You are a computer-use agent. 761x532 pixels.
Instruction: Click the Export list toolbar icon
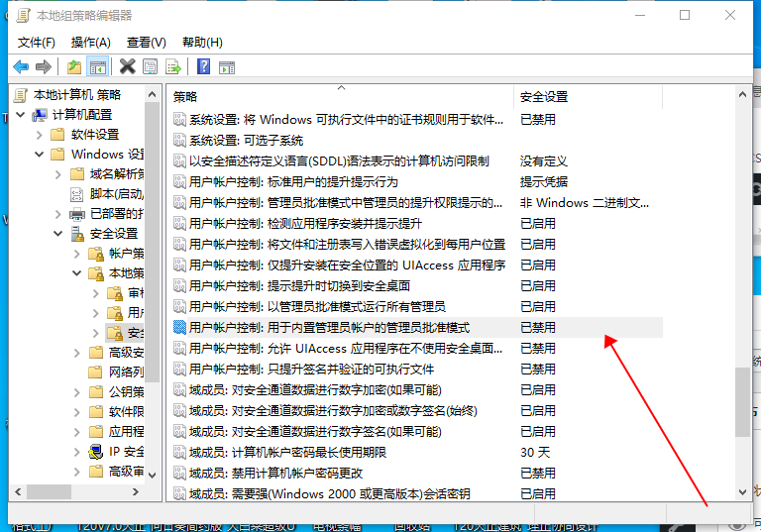[173, 66]
